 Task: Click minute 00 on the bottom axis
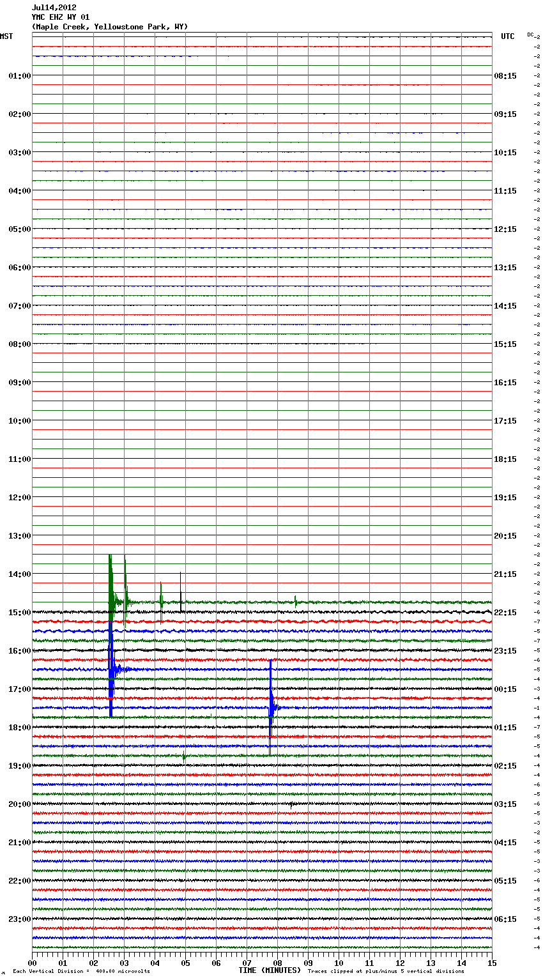(x=33, y=963)
